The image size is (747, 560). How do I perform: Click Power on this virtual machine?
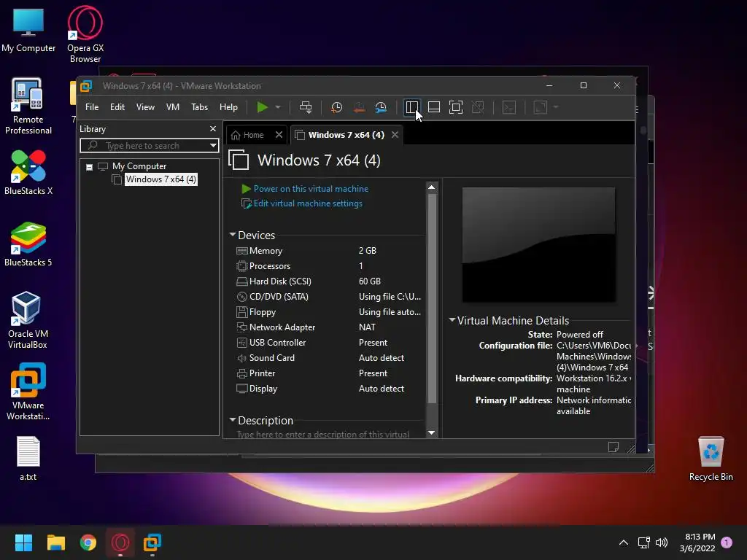pyautogui.click(x=311, y=189)
